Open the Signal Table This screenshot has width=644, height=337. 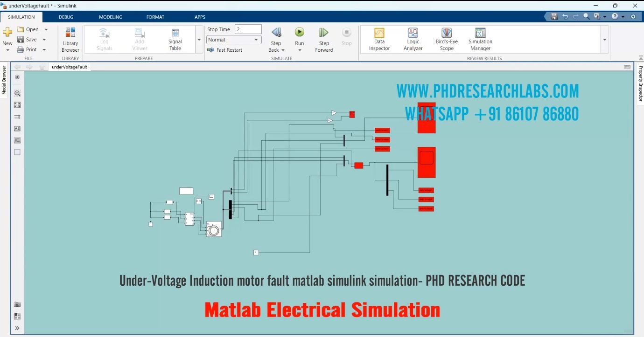(175, 40)
